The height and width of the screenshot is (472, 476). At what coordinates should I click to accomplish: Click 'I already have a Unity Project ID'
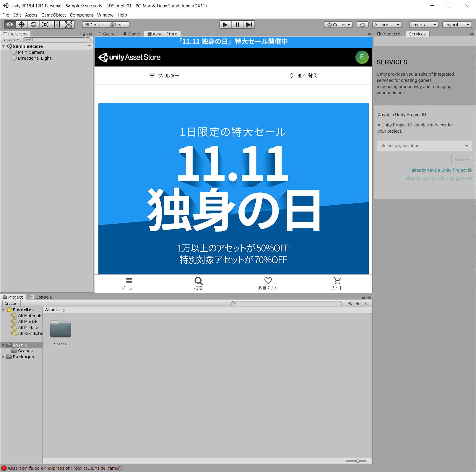click(x=441, y=170)
